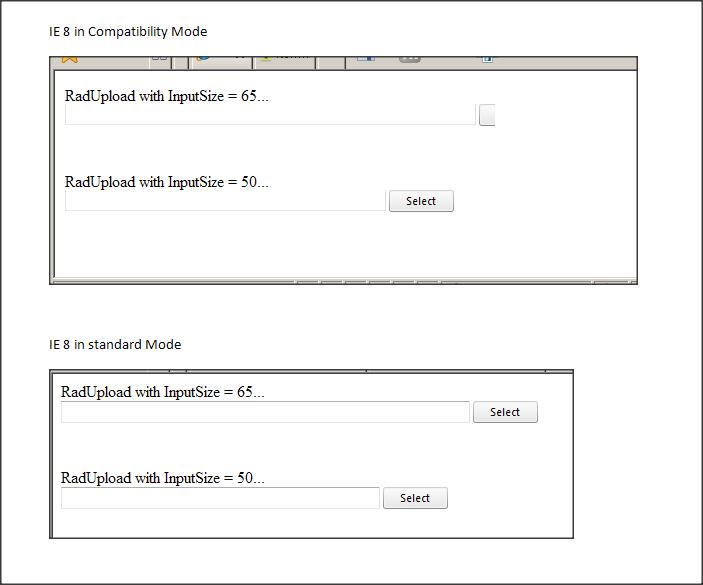Viewport: 703px width, 585px height.
Task: Click the "IE 8 in standard Mode" heading
Action: (x=115, y=344)
